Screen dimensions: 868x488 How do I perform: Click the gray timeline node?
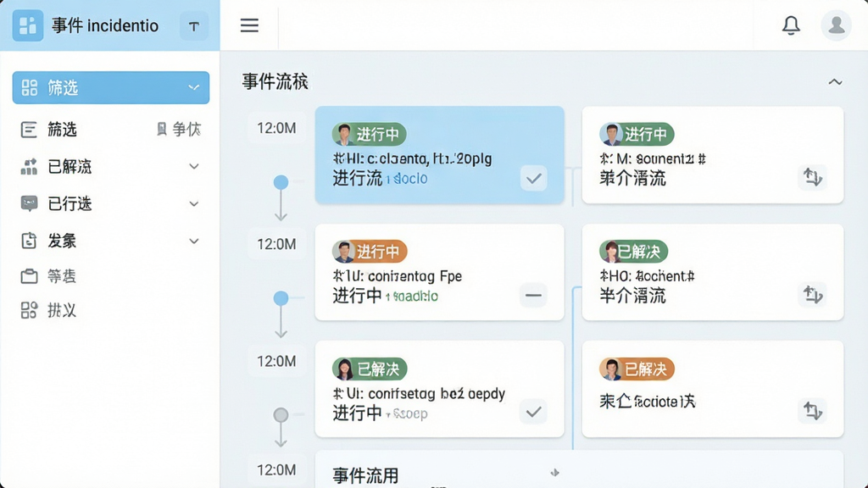coord(281,414)
